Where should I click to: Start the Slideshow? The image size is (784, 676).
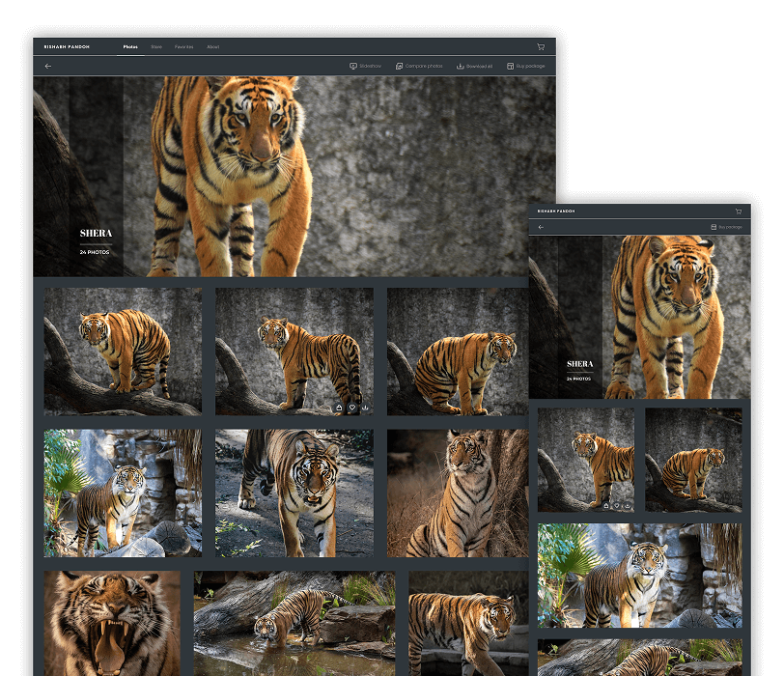pyautogui.click(x=365, y=67)
